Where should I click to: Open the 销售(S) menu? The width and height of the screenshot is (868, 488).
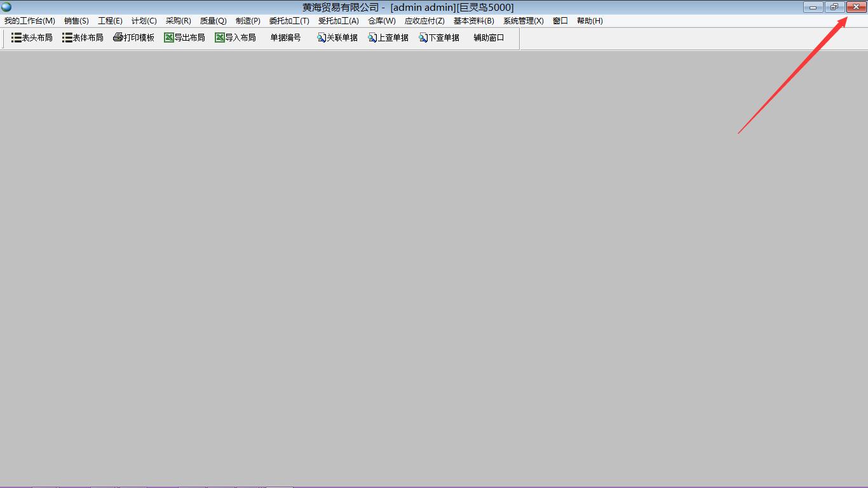coord(76,21)
